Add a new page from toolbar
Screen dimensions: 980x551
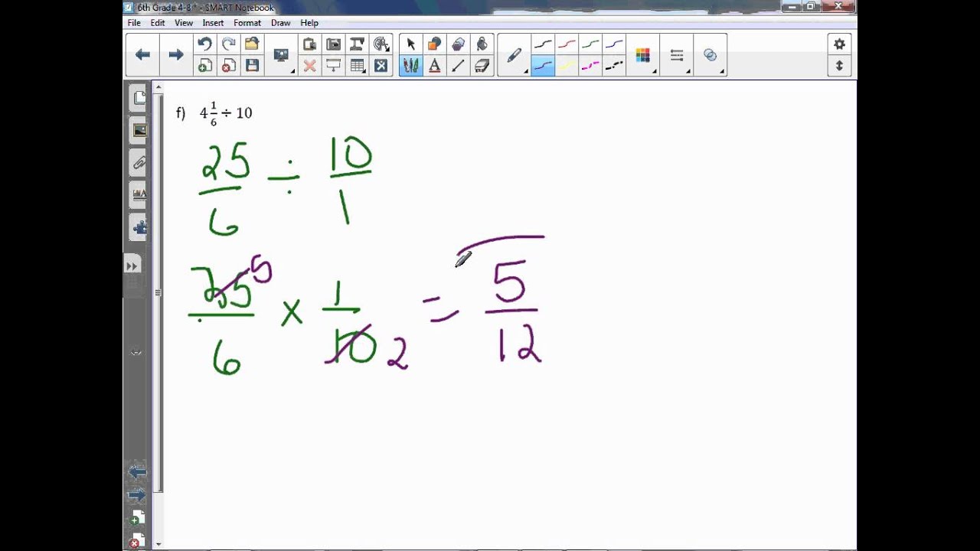pos(204,66)
